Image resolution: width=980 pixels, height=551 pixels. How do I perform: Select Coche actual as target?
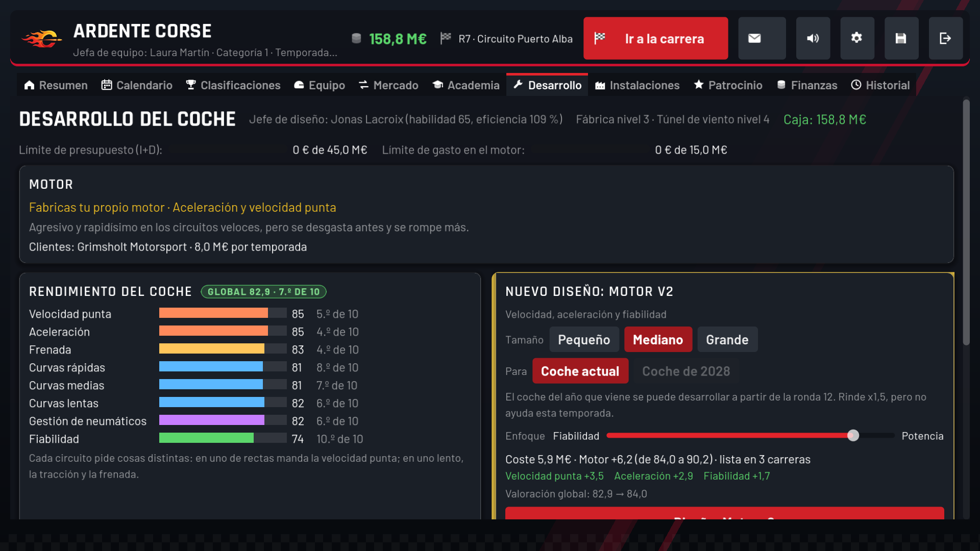point(580,371)
